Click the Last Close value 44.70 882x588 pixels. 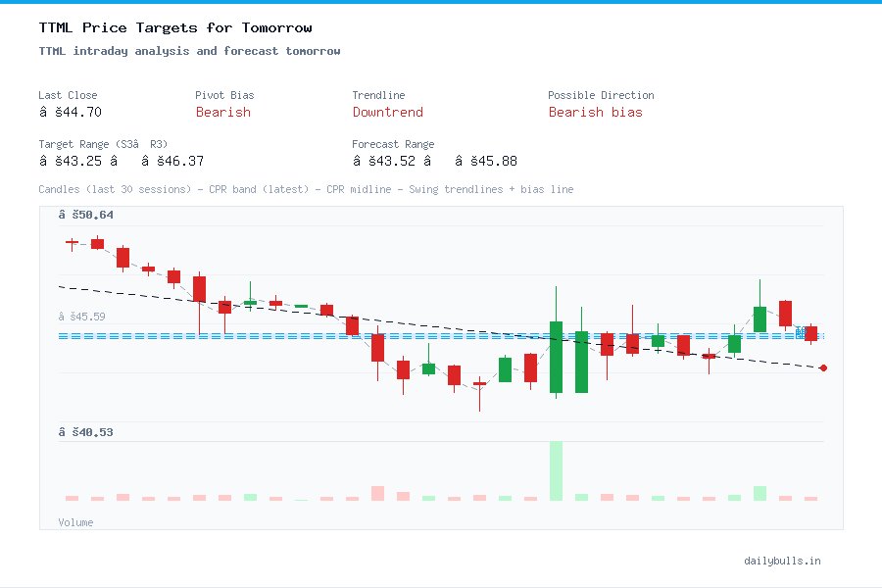coord(71,112)
